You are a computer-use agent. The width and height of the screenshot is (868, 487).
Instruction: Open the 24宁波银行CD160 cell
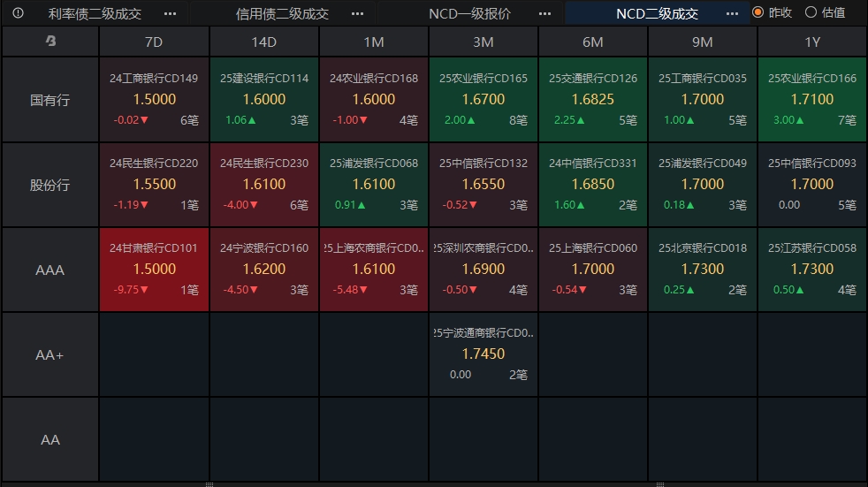click(x=264, y=270)
